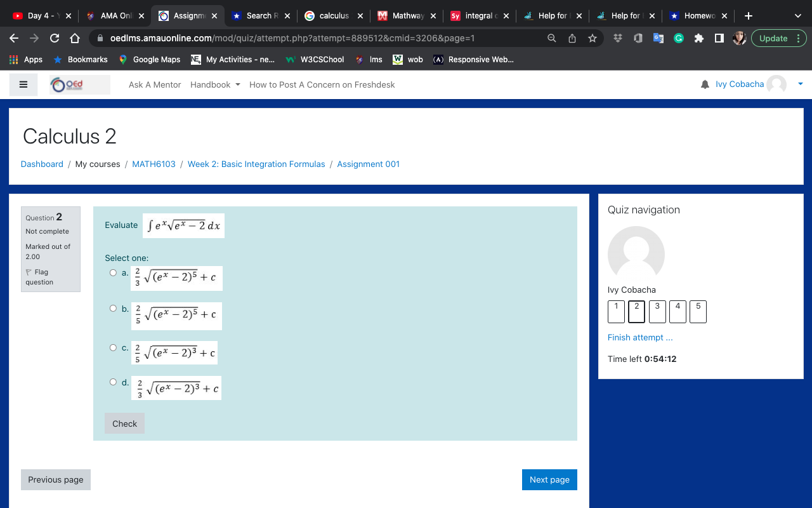The width and height of the screenshot is (812, 508).
Task: Click the quiz navigation user avatar
Action: [x=636, y=255]
